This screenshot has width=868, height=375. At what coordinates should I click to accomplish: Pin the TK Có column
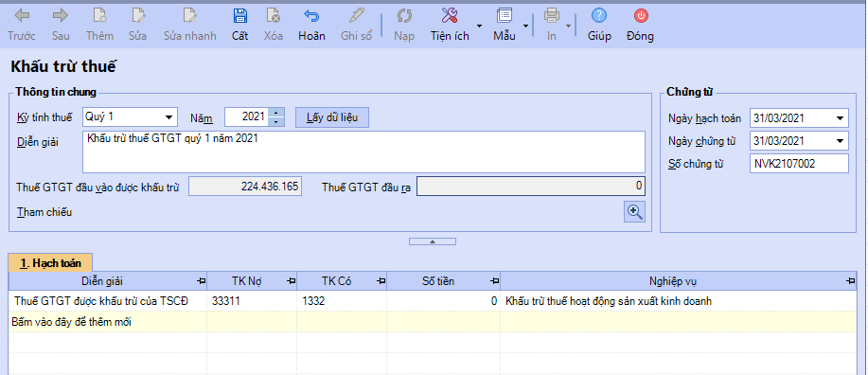click(x=381, y=281)
